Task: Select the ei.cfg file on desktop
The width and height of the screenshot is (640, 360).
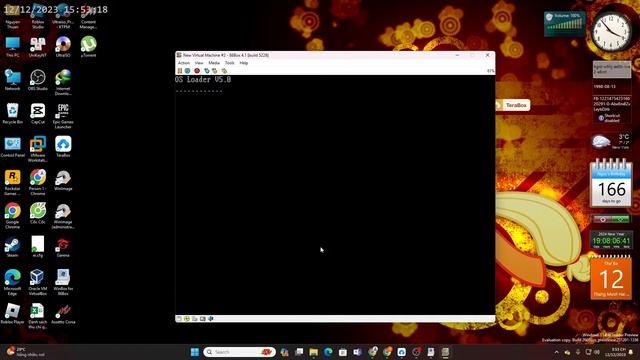Action: (38, 247)
